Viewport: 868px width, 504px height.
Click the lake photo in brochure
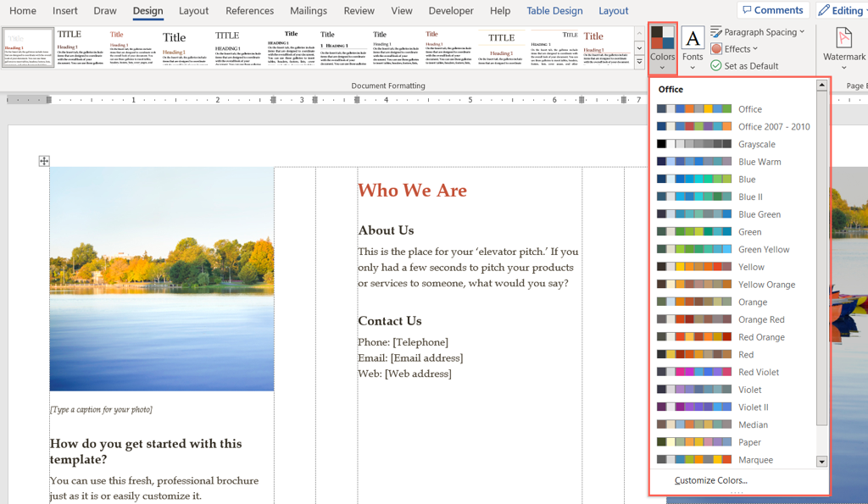point(162,280)
